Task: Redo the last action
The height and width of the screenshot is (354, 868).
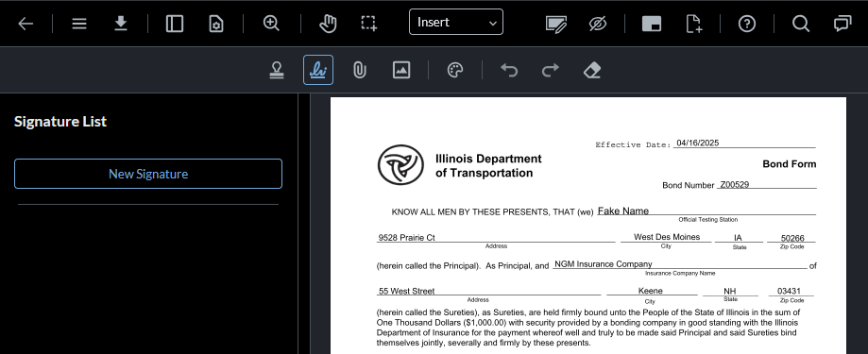Action: point(551,70)
